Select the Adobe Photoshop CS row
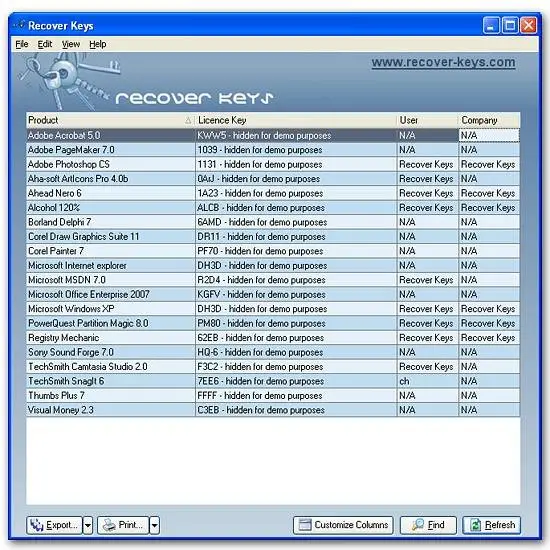Image resolution: width=550 pixels, height=550 pixels. (x=273, y=164)
